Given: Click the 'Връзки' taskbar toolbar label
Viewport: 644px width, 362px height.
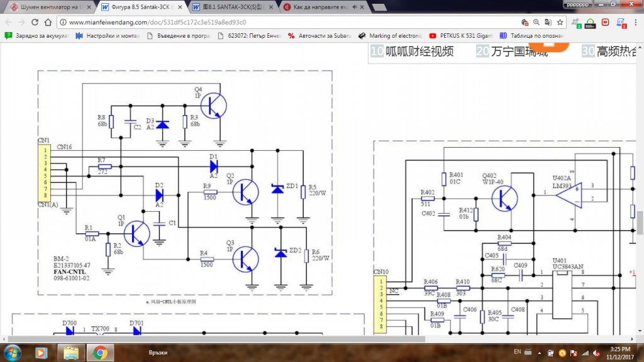Looking at the screenshot, I should coord(158,353).
